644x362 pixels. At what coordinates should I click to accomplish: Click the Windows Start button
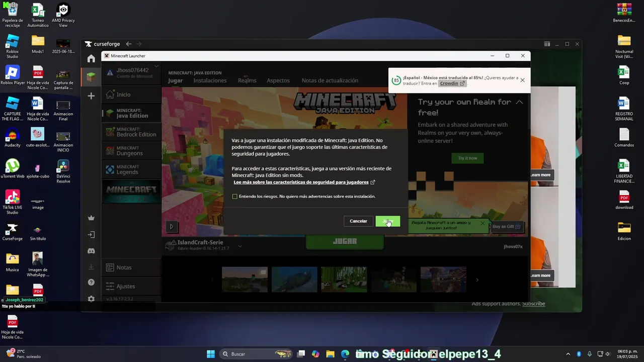point(211,354)
